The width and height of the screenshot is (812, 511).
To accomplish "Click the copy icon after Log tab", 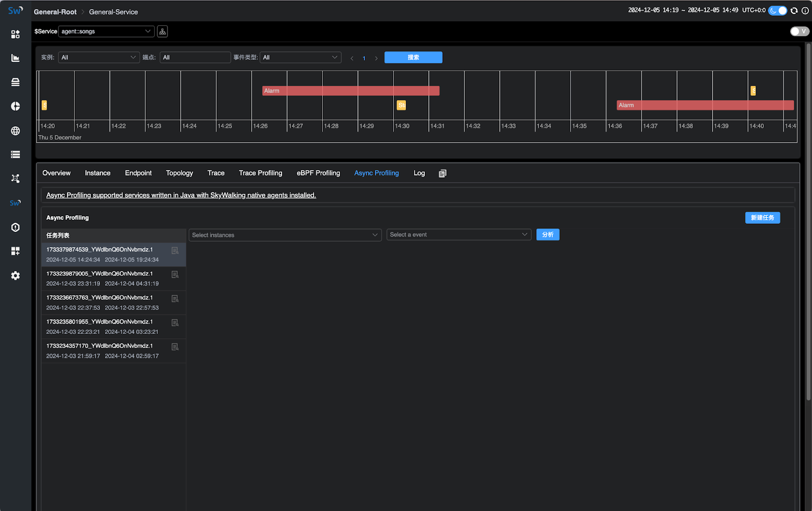I will pos(443,174).
